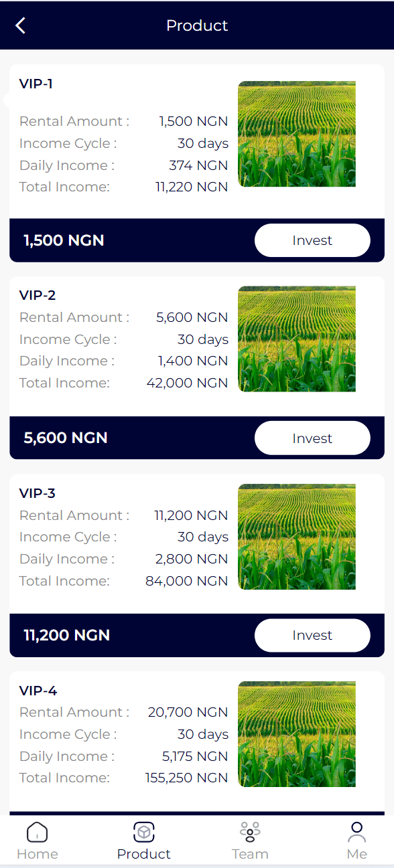This screenshot has width=394, height=868.
Task: Open the VIP-1 cornfield image
Action: pos(297,134)
